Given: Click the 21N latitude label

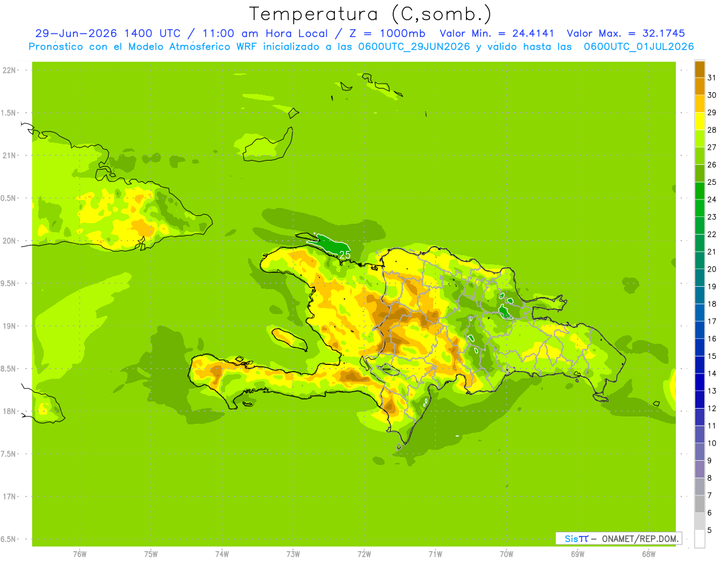Looking at the screenshot, I should coord(8,156).
